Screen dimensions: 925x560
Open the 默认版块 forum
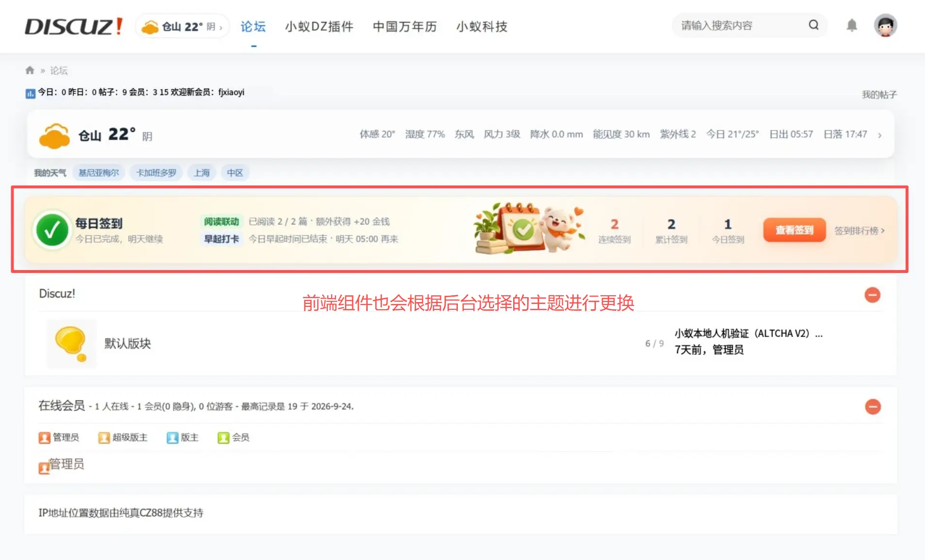tap(128, 344)
